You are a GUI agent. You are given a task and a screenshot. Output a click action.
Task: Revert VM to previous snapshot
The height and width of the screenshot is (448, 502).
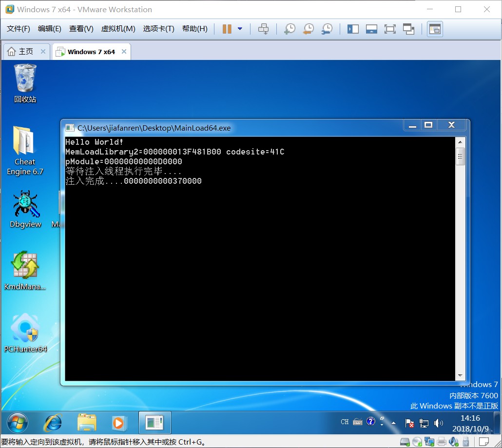click(x=309, y=29)
